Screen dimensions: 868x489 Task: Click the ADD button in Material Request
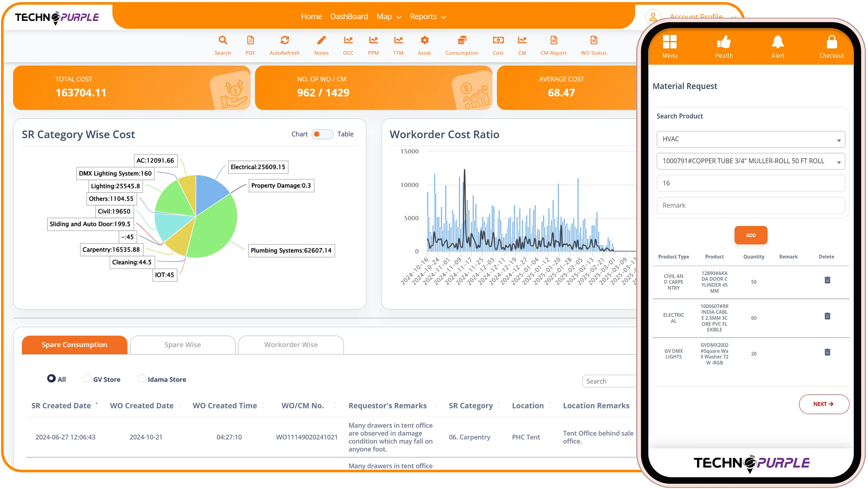pos(751,235)
